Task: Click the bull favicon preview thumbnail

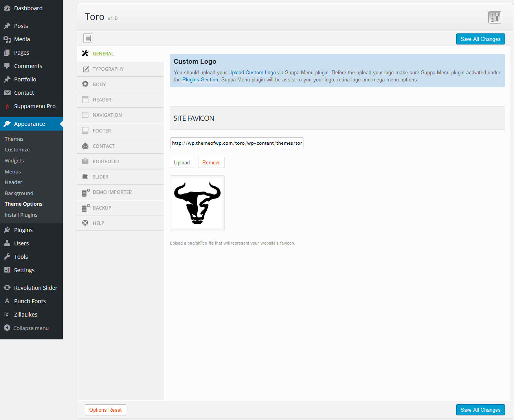Action: click(197, 203)
